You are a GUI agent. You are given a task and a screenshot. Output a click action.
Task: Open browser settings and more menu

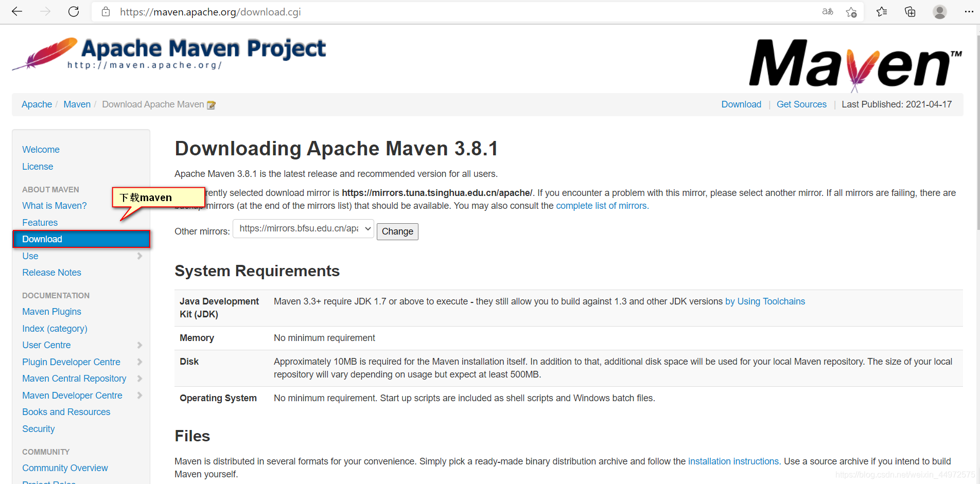969,12
